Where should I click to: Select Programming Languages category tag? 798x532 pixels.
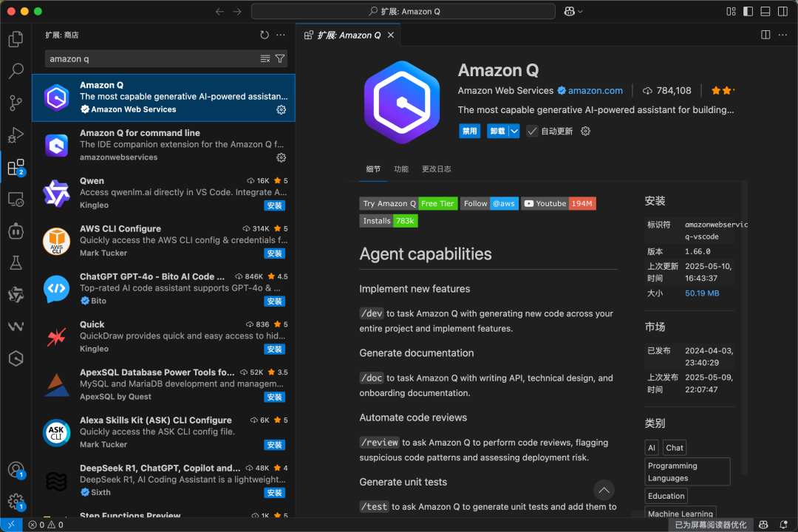687,471
